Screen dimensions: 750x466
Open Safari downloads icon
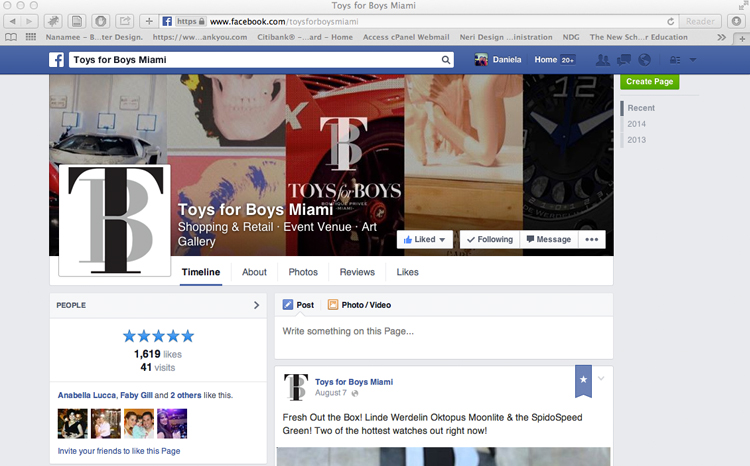tap(736, 21)
